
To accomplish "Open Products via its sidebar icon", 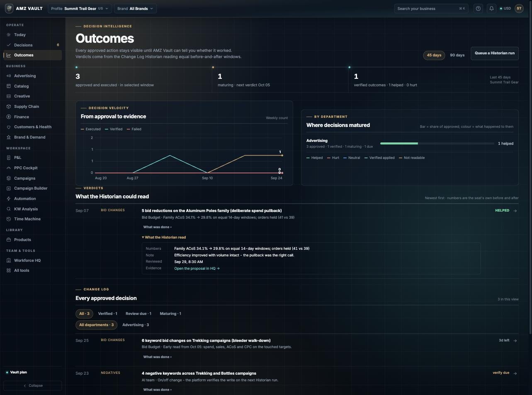I will 9,240.
